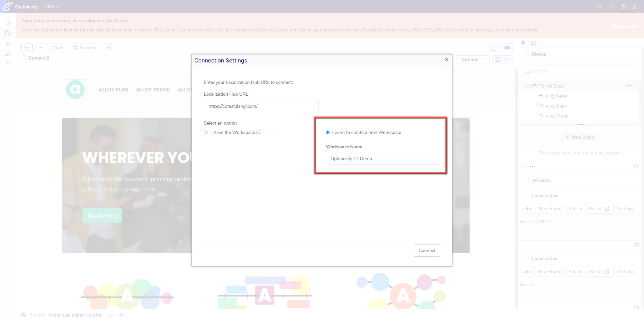The image size is (644, 320).
Task: Click the Check again link
Action: pyautogui.click(x=624, y=26)
